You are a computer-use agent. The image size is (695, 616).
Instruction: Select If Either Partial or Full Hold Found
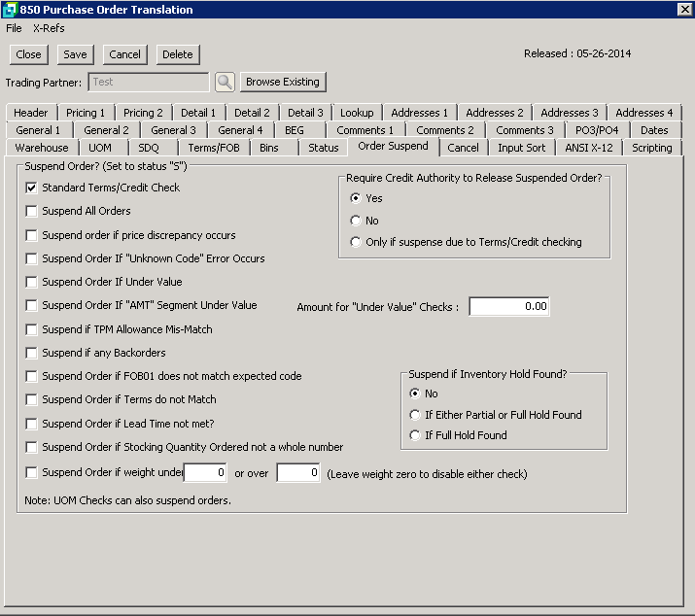[416, 415]
